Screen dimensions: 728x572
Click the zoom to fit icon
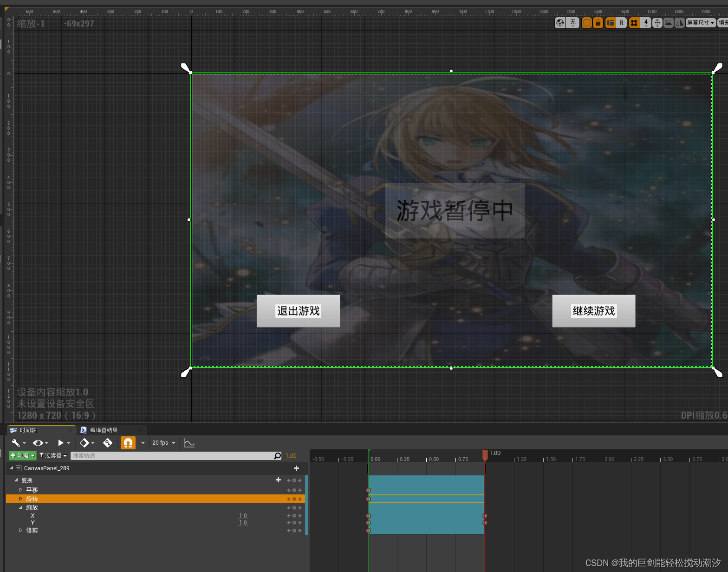click(657, 23)
